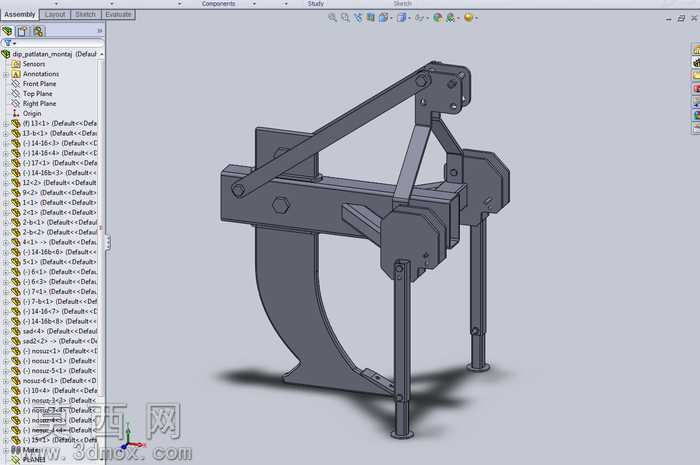
Task: Collapse the FeatureManager panel with chevron
Action: click(100, 31)
